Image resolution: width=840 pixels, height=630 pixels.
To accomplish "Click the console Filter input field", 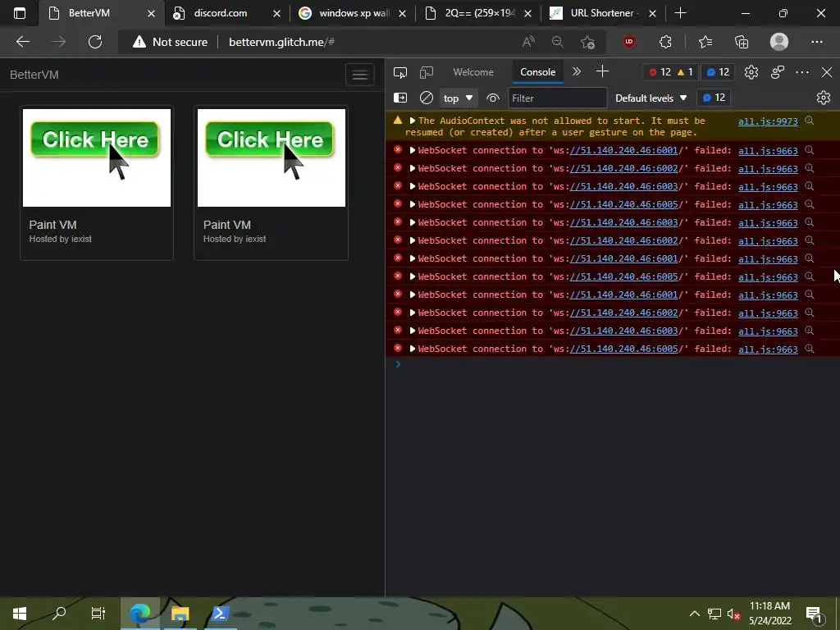I will coord(557,98).
